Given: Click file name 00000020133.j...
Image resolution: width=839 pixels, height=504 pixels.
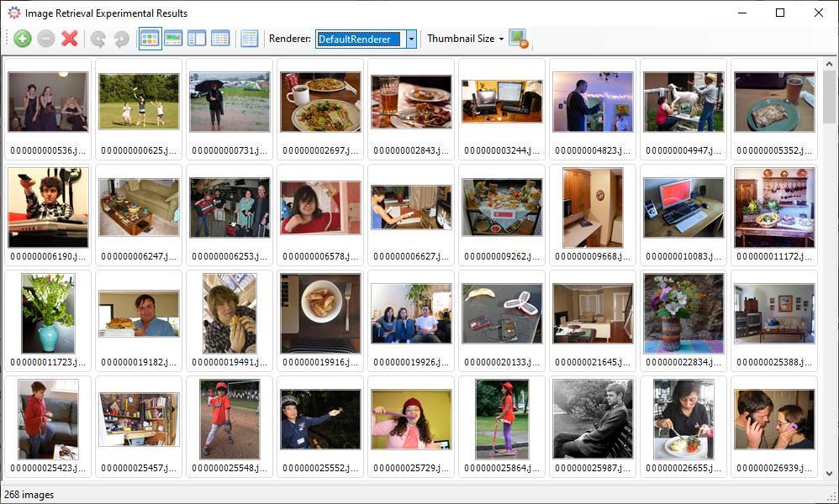Looking at the screenshot, I should 502,362.
